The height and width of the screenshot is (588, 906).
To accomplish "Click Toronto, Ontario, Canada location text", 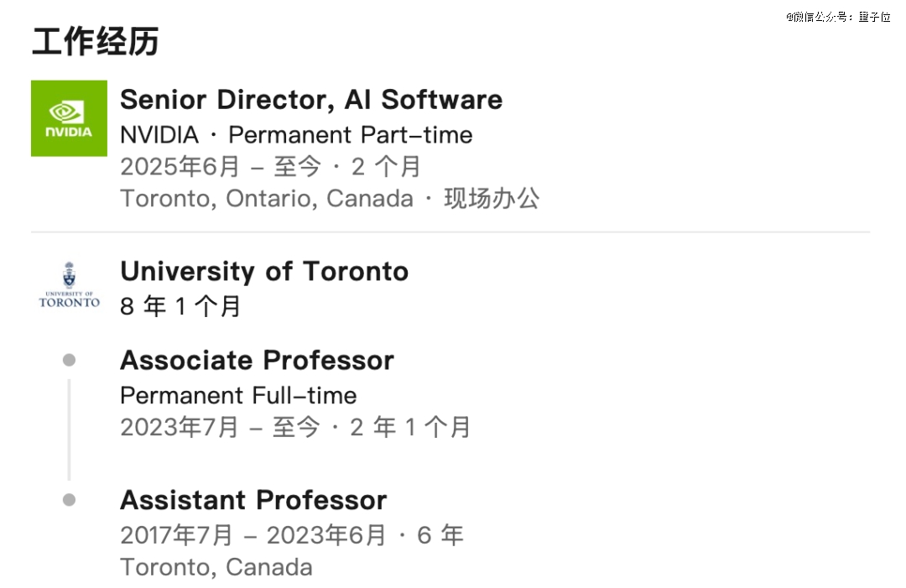I will point(267,199).
